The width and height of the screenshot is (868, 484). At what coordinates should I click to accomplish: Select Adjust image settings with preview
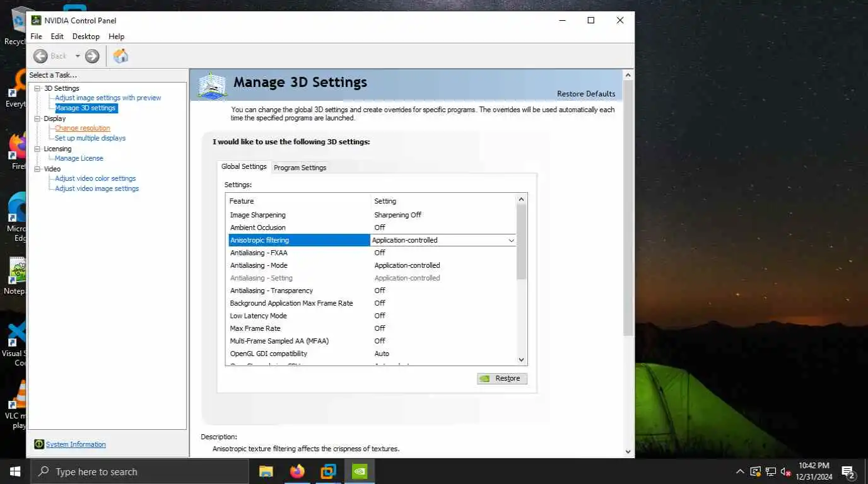tap(108, 98)
